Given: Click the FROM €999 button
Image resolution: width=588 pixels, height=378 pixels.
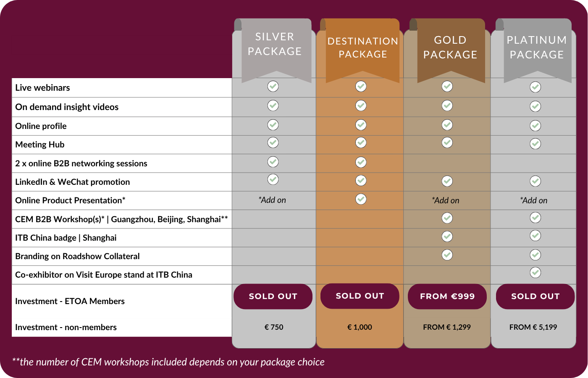Looking at the screenshot, I should pos(447,297).
